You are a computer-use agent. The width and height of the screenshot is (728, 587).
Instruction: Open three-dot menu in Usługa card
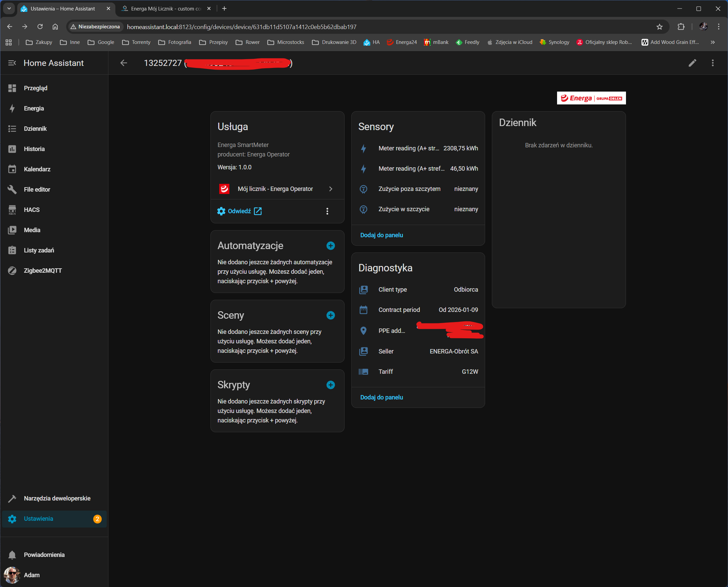(327, 211)
